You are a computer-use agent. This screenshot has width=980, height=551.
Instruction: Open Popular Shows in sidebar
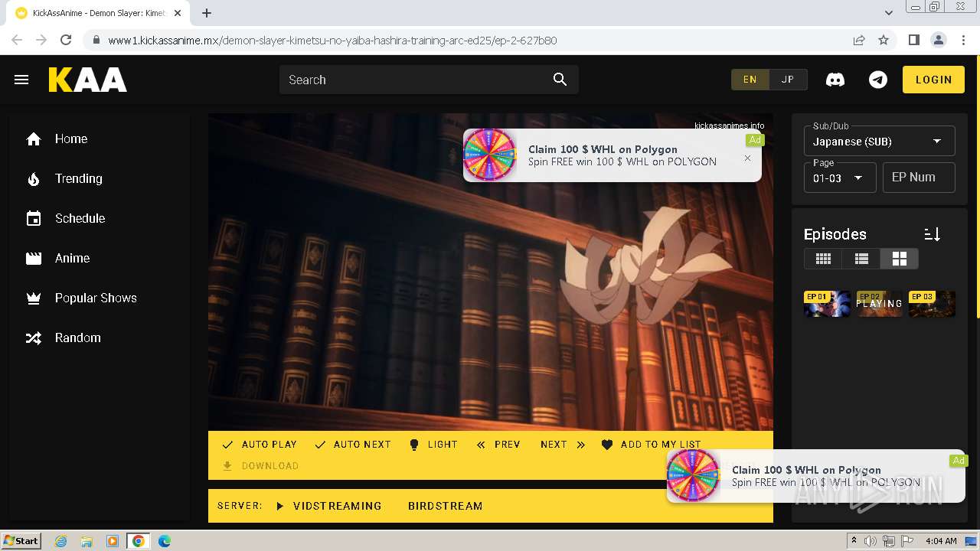(x=100, y=298)
